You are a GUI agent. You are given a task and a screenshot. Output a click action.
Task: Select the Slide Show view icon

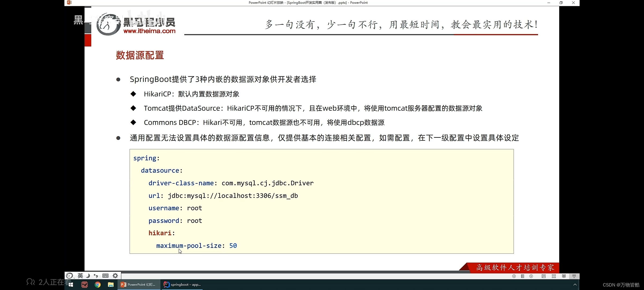[x=574, y=276]
